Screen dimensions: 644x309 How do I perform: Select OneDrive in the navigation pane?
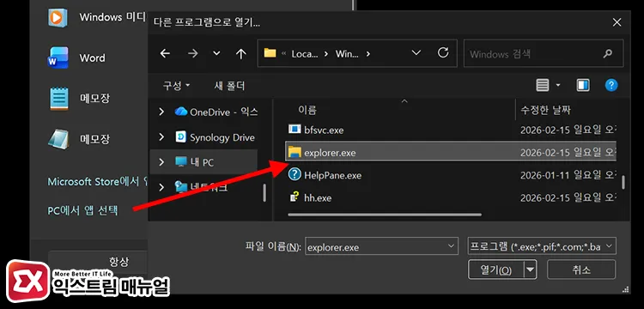point(216,112)
